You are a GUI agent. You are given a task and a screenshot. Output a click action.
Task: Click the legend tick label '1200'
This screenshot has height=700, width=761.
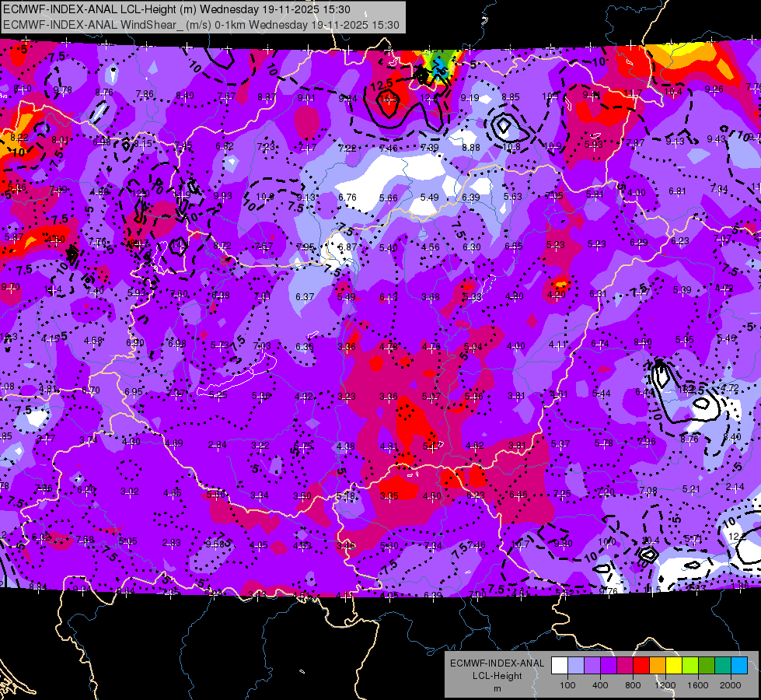(665, 685)
